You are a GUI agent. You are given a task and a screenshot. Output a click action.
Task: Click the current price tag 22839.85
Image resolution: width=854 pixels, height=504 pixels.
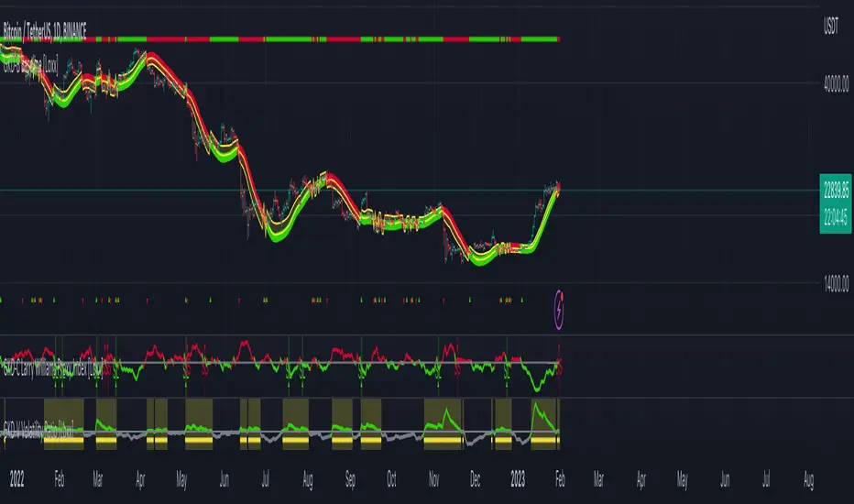pyautogui.click(x=836, y=191)
